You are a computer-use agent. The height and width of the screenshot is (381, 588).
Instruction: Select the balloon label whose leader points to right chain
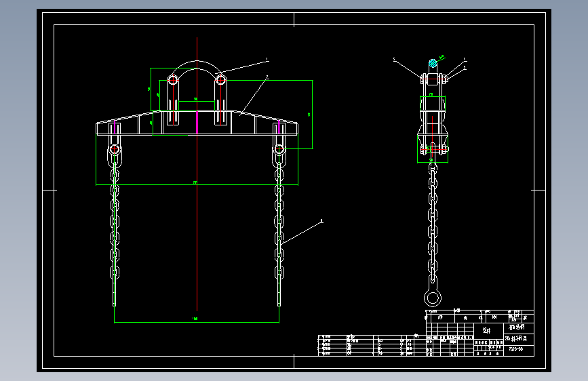321,220
